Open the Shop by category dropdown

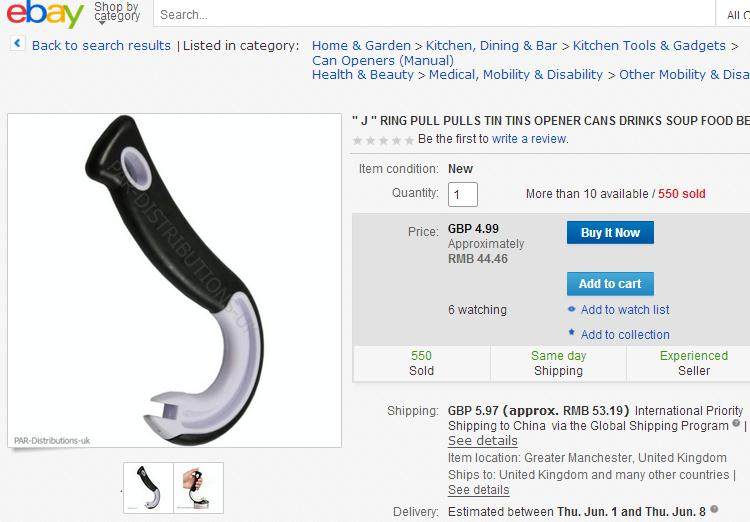117,13
